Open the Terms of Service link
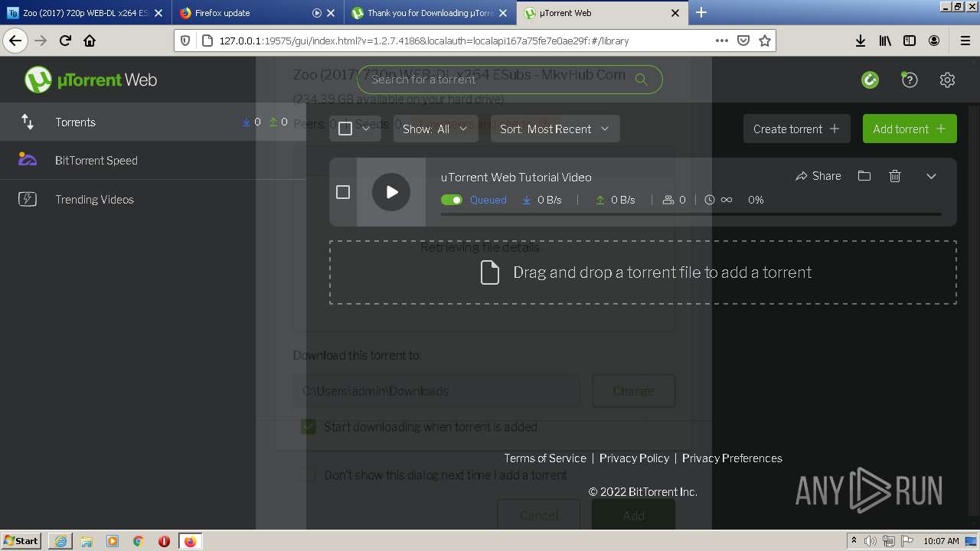 pyautogui.click(x=545, y=458)
